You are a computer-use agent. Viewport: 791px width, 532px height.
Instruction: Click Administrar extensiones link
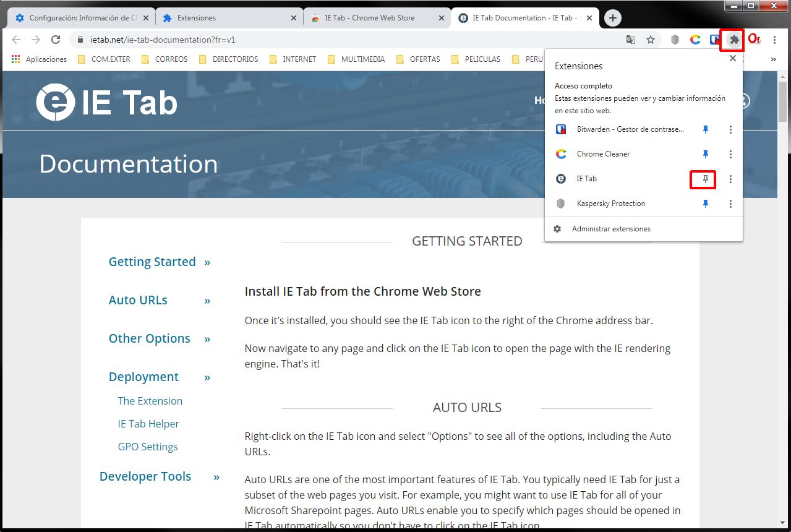tap(611, 229)
